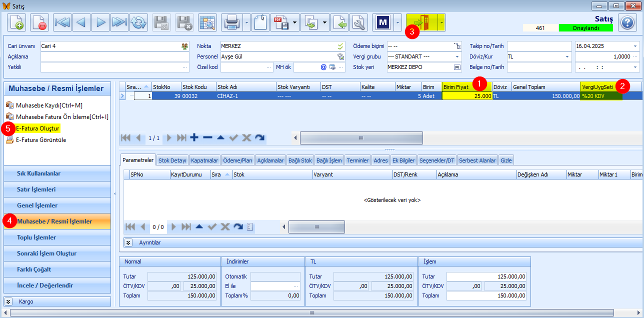This screenshot has height=318, width=644.
Task: Expand the Kargo section
Action: 8,301
